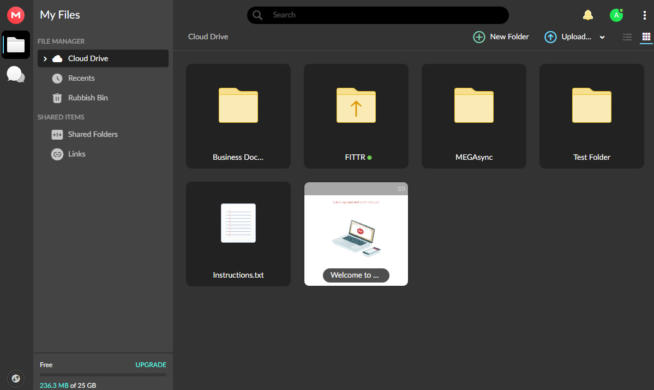Screen dimensions: 654x390
Task: Click the Upload button
Action: pos(568,37)
